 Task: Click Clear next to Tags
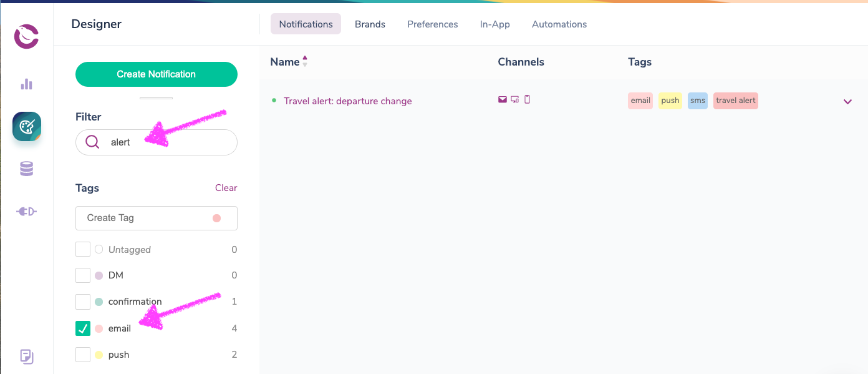point(226,188)
